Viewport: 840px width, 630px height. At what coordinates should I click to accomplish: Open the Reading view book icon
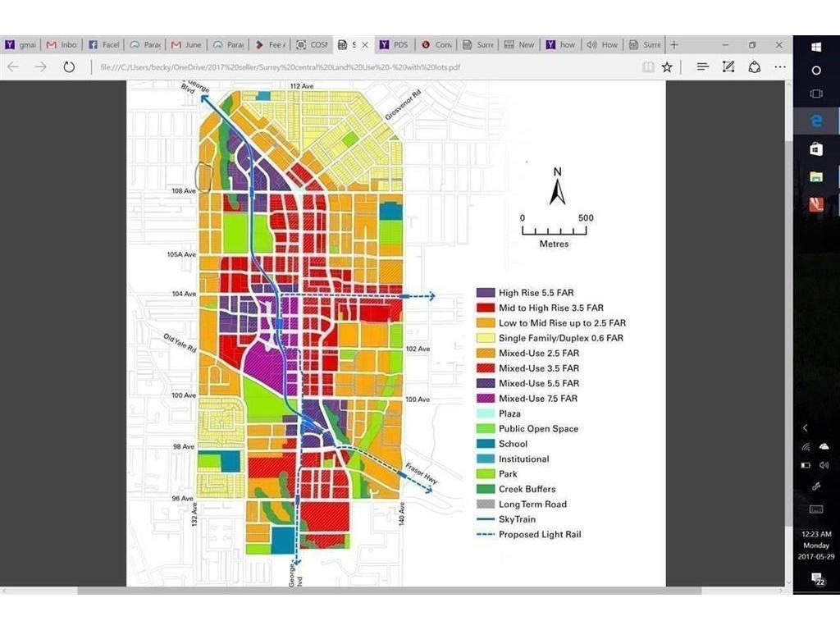tap(648, 67)
